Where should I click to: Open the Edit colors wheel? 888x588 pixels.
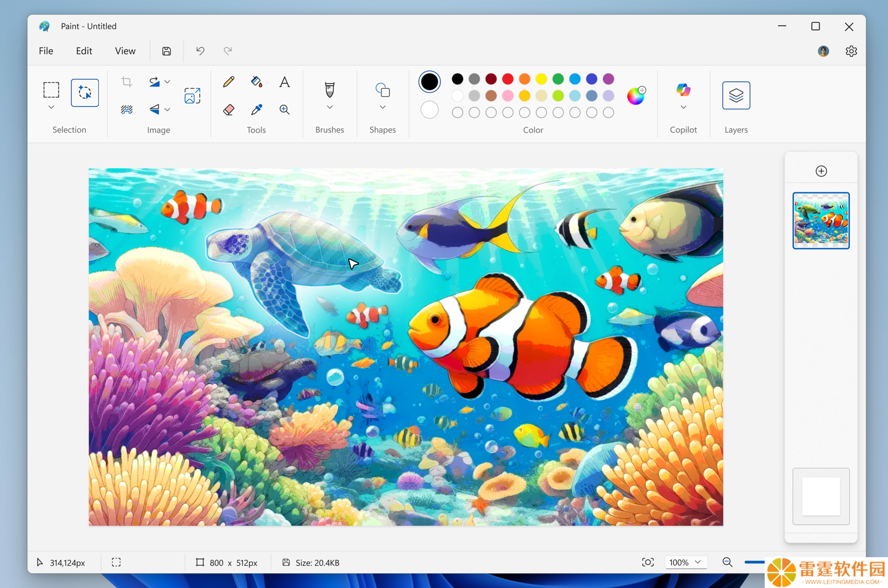[x=636, y=96]
